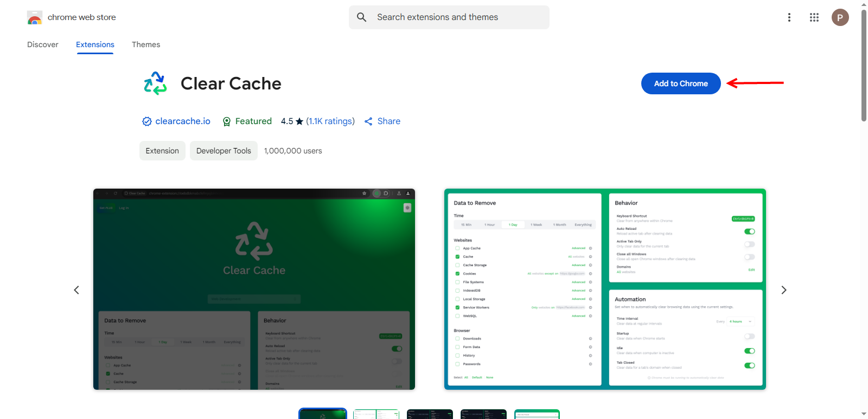Open the Google apps grid
Viewport: 868px width, 419px height.
pos(814,17)
